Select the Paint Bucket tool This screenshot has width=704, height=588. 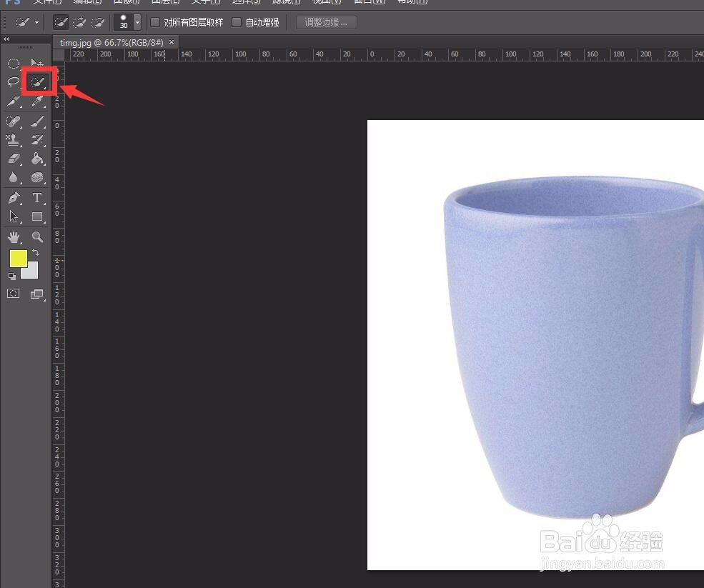[x=37, y=159]
